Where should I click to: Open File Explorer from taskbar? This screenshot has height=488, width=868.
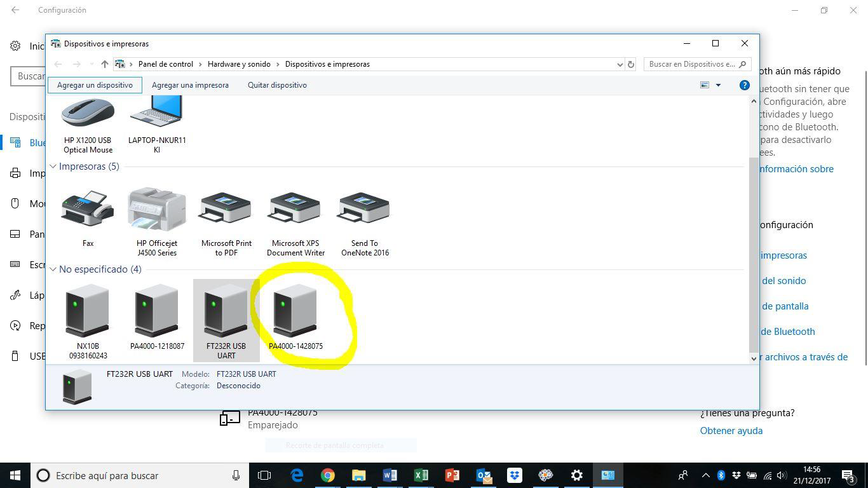(359, 475)
